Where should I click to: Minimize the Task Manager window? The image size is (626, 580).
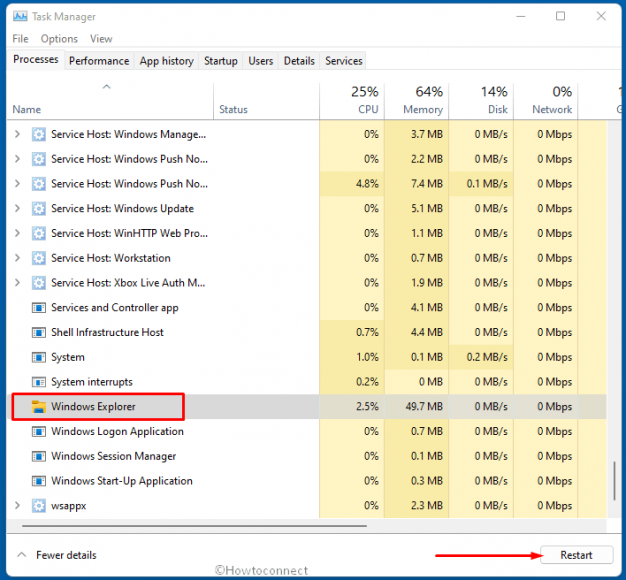pos(521,16)
